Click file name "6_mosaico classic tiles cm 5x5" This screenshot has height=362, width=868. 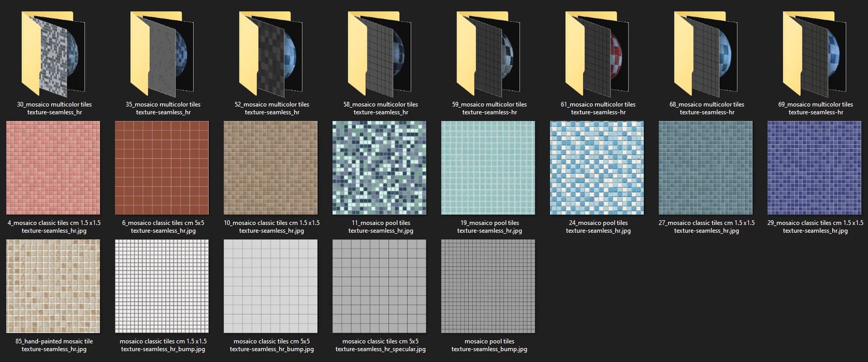click(163, 223)
